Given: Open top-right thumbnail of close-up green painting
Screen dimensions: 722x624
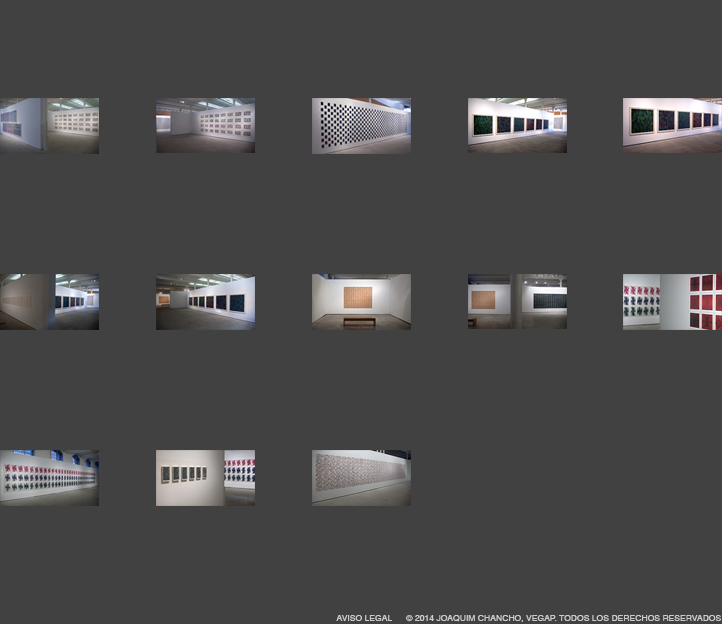Looking at the screenshot, I should tap(672, 126).
